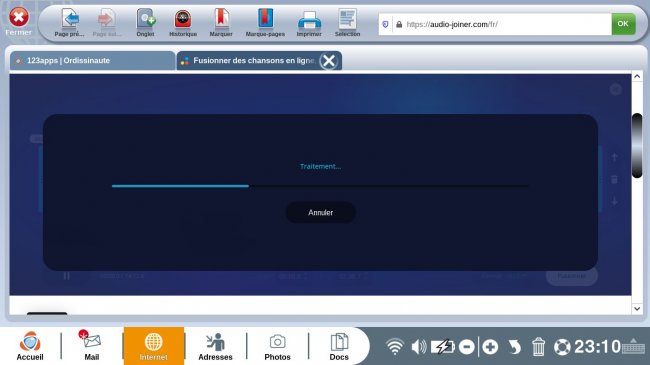Close the Fusionner des chansons tab

pyautogui.click(x=329, y=61)
